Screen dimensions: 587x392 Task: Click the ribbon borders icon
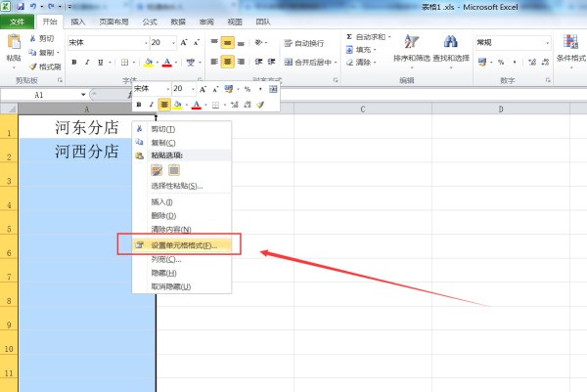pyautogui.click(x=124, y=63)
